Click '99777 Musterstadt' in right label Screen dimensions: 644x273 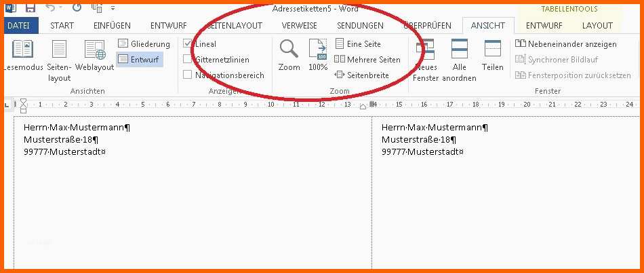coord(422,152)
